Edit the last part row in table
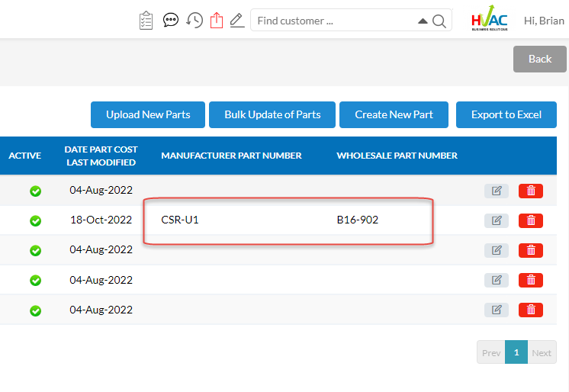This screenshot has height=392, width=569. click(x=496, y=310)
